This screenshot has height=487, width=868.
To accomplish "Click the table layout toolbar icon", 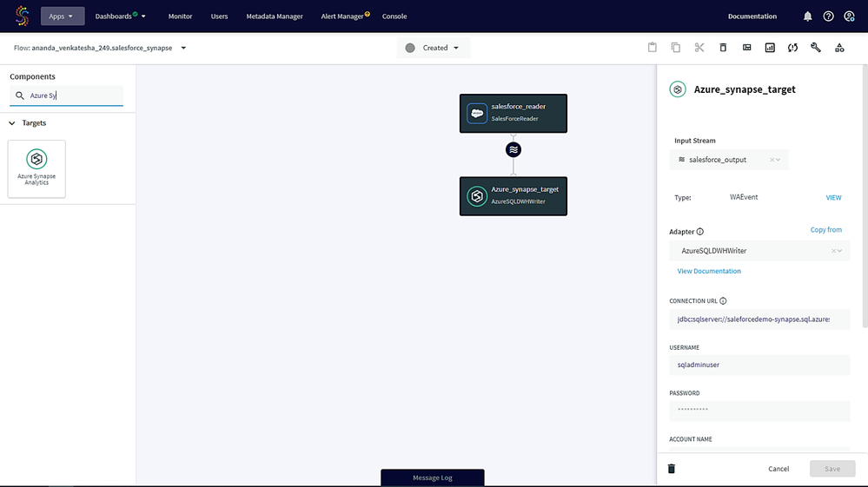I will point(746,48).
